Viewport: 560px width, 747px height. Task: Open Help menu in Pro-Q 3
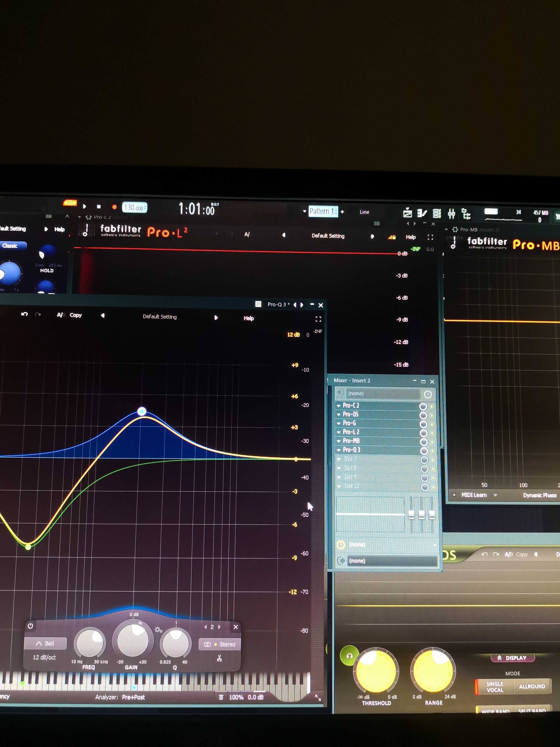[x=249, y=319]
